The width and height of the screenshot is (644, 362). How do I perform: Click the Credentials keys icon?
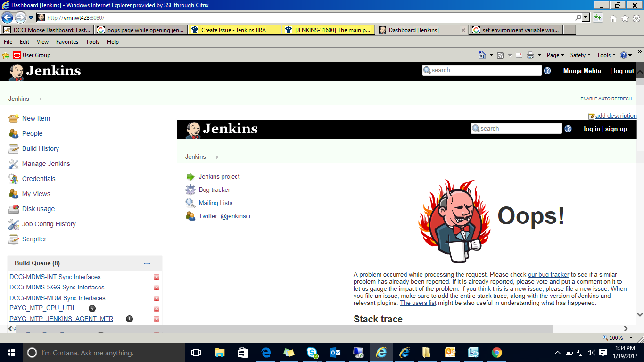tap(14, 179)
